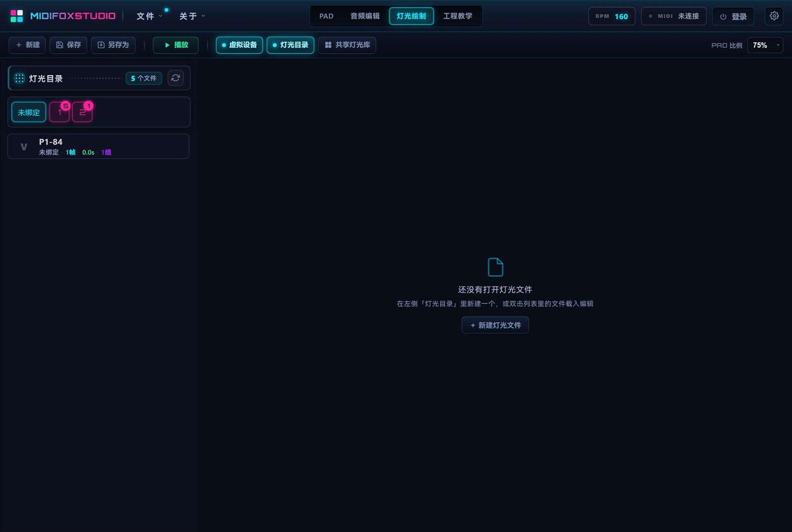Open the 关于 dropdown menu

(192, 16)
